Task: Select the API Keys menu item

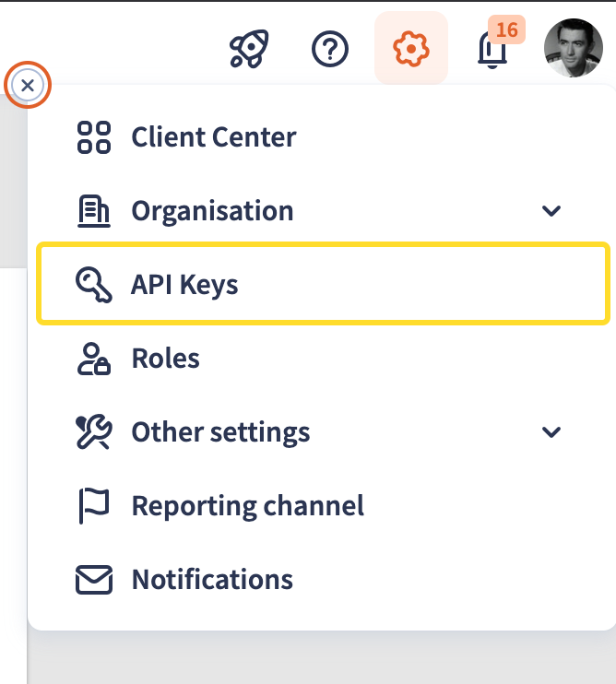Action: pyautogui.click(x=184, y=285)
